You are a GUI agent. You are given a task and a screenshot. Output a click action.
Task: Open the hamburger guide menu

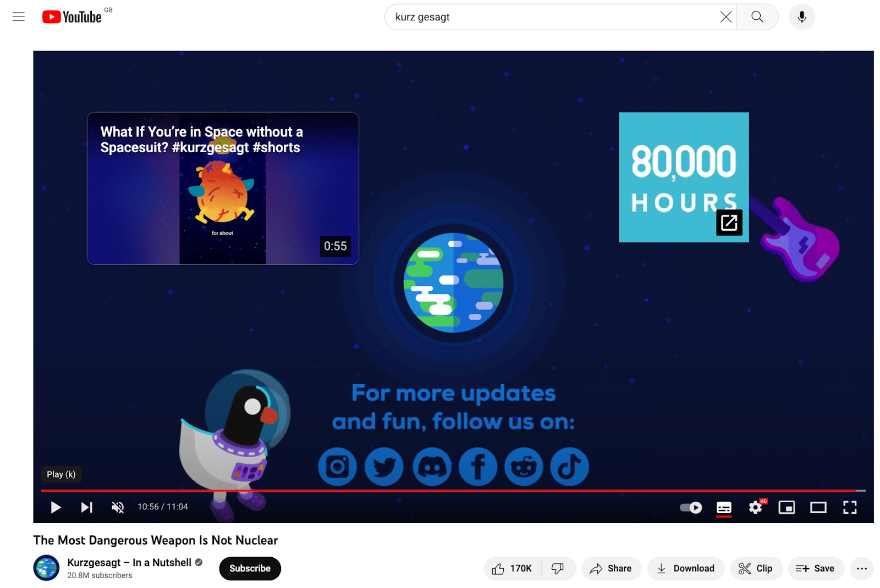(19, 16)
